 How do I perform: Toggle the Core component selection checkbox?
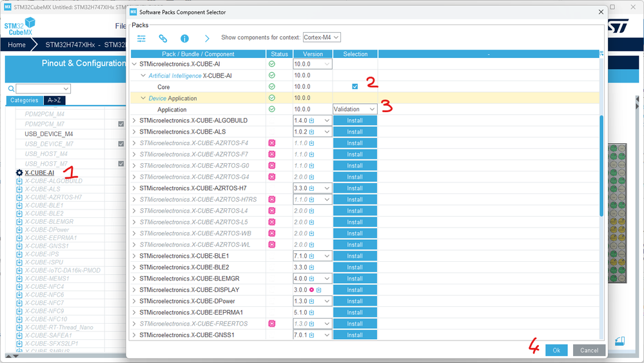[x=355, y=86]
